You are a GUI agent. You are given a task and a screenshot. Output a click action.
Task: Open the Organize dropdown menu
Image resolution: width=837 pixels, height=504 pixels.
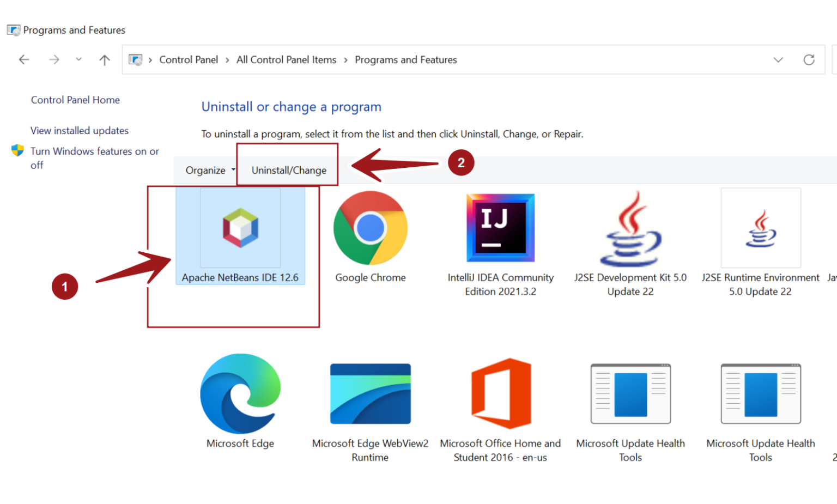[x=209, y=170]
